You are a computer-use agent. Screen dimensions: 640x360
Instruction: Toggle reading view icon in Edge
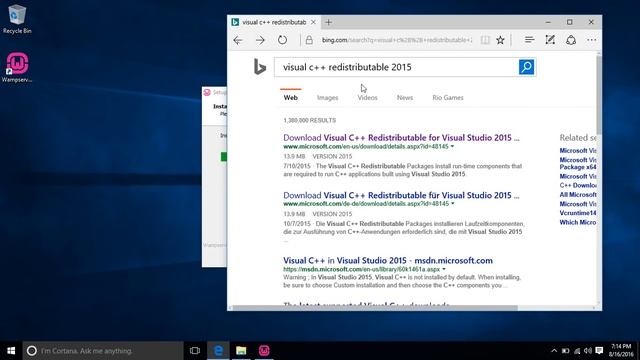tap(485, 40)
